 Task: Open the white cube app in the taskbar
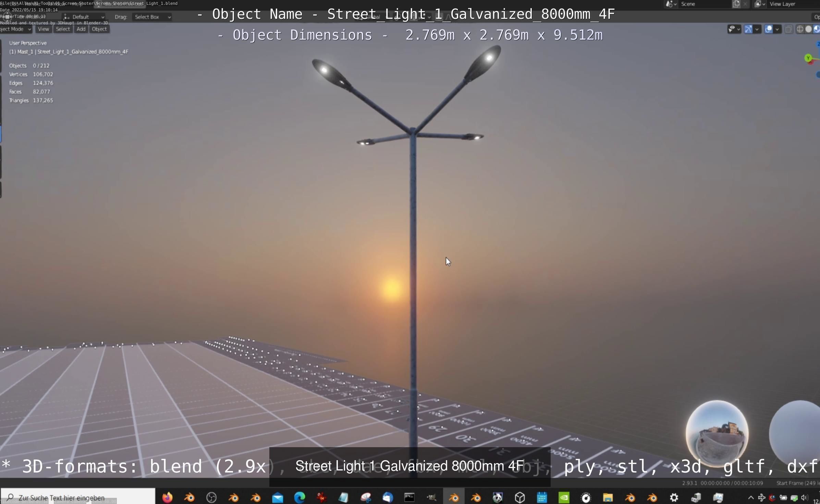point(520,497)
